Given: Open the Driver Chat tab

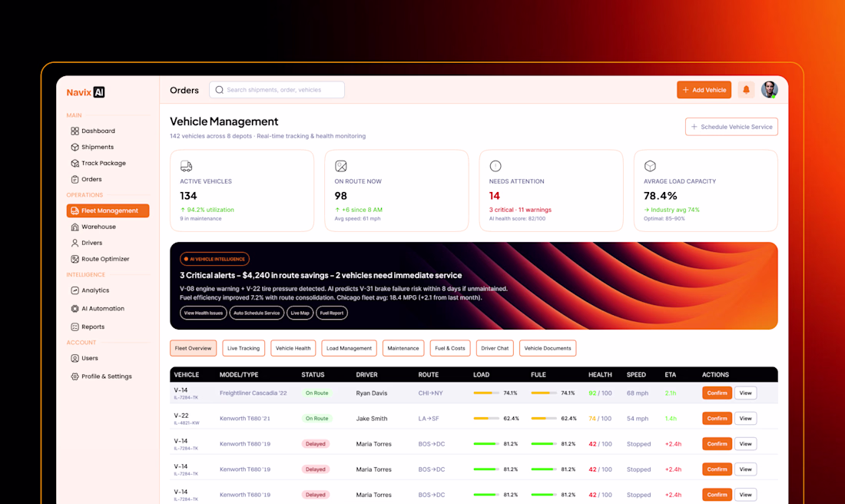Looking at the screenshot, I should (x=495, y=348).
